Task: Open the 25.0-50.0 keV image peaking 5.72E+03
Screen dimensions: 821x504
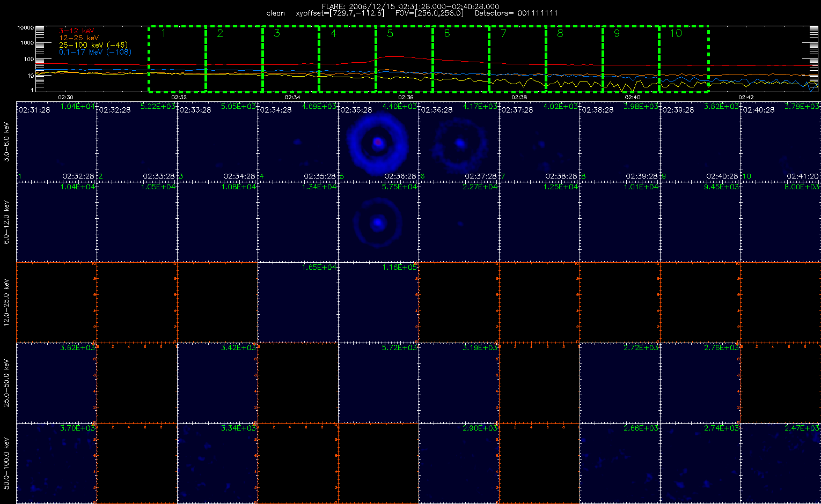Action: click(378, 383)
